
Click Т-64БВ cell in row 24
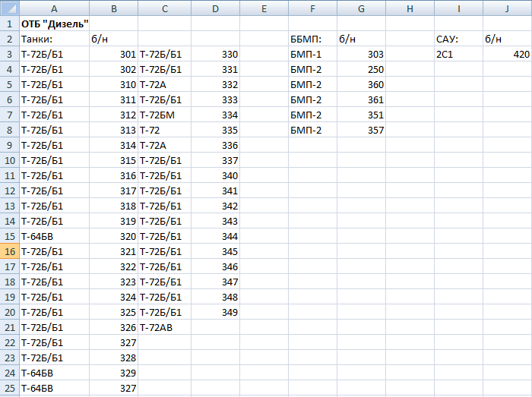(x=55, y=373)
